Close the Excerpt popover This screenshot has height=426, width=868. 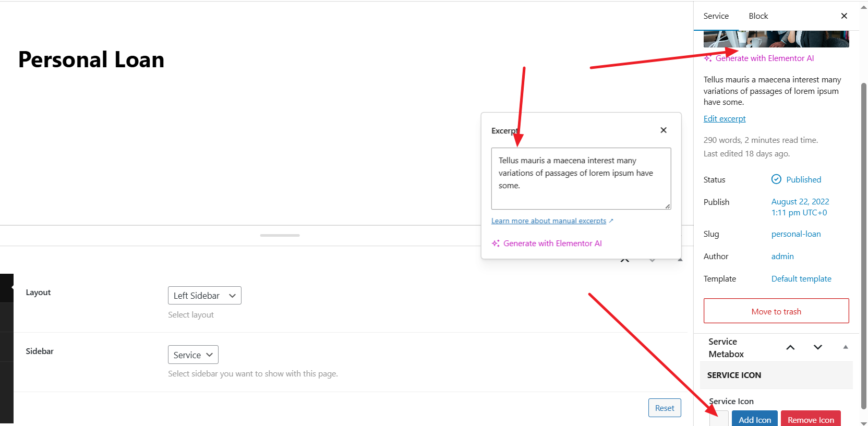[x=663, y=130]
